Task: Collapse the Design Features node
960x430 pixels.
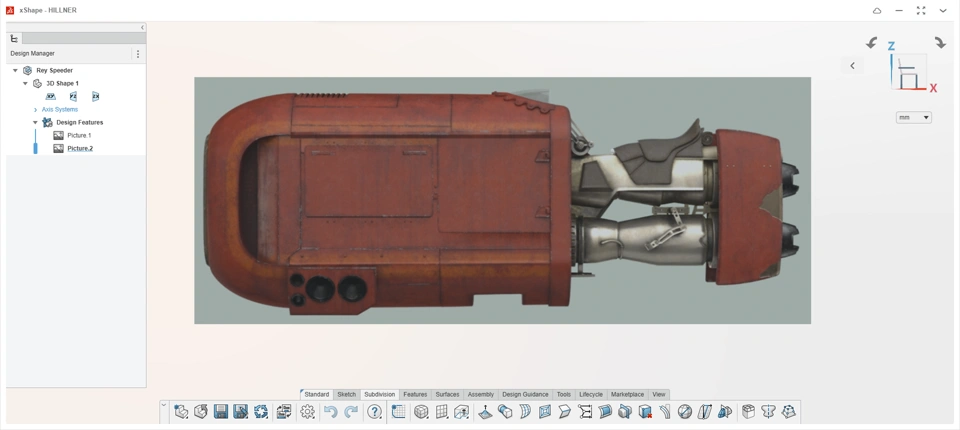Action: click(x=35, y=123)
